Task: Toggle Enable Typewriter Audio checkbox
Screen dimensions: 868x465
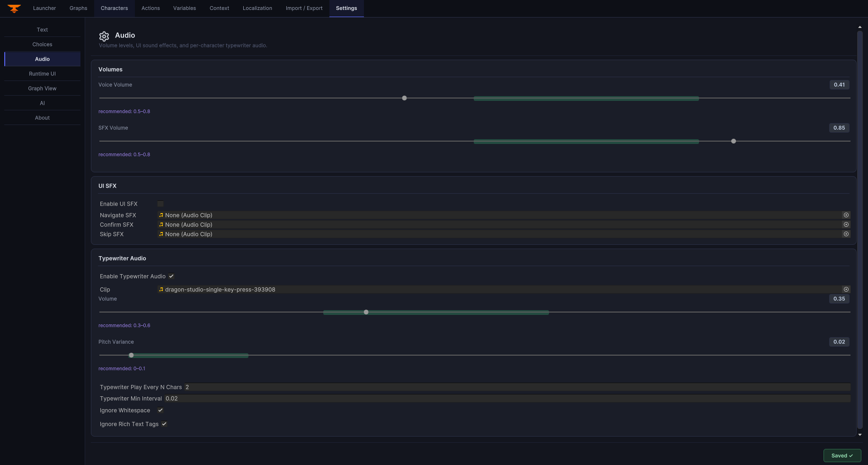Action: [171, 276]
